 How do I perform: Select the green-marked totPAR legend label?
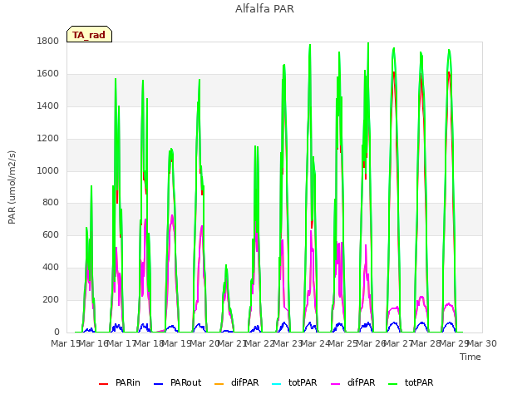click(419, 382)
